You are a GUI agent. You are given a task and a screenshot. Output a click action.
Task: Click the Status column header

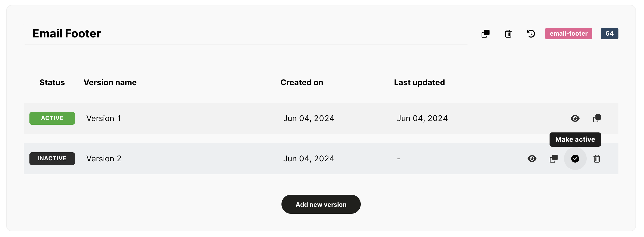(52, 82)
